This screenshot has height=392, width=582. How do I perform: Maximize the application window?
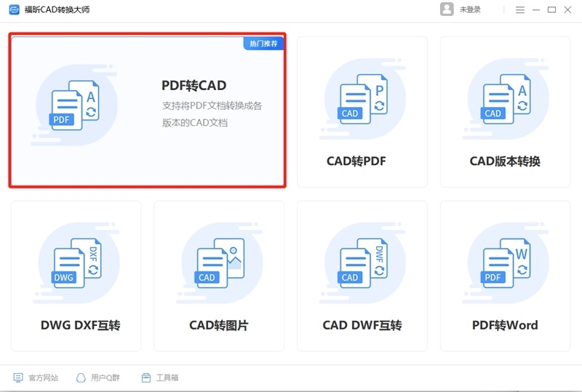tap(551, 9)
